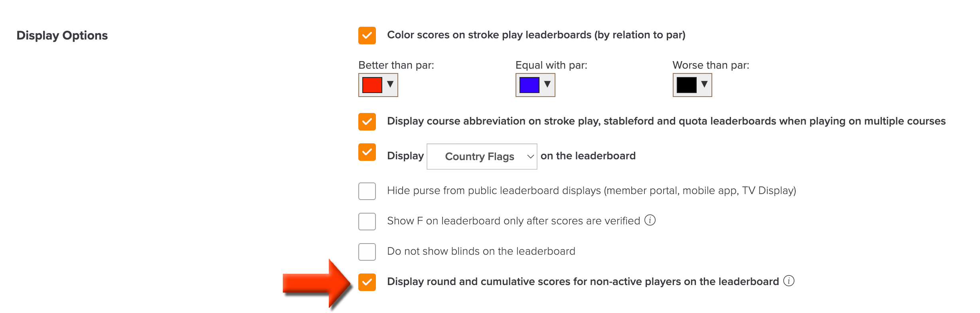The width and height of the screenshot is (980, 313).
Task: Open the Country Flags dropdown
Action: [x=482, y=156]
